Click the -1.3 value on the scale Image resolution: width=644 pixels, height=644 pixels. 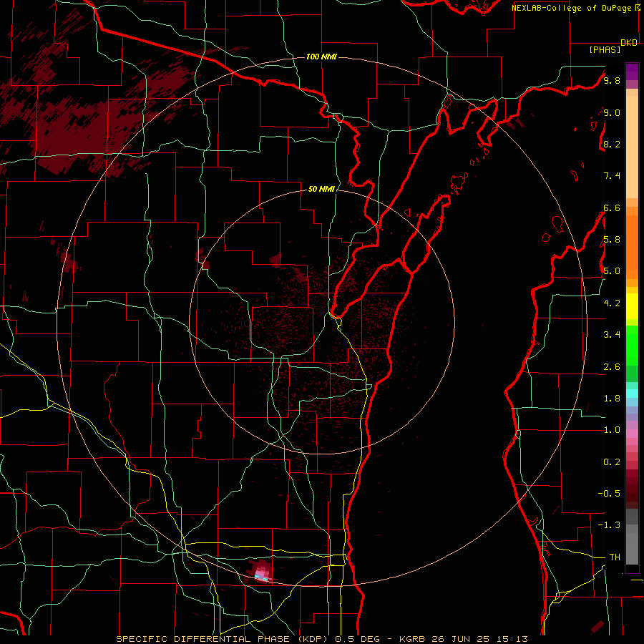click(x=609, y=525)
